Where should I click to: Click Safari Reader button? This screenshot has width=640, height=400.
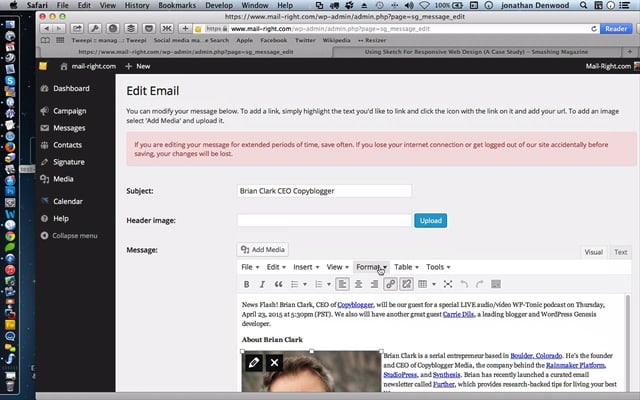click(x=616, y=29)
